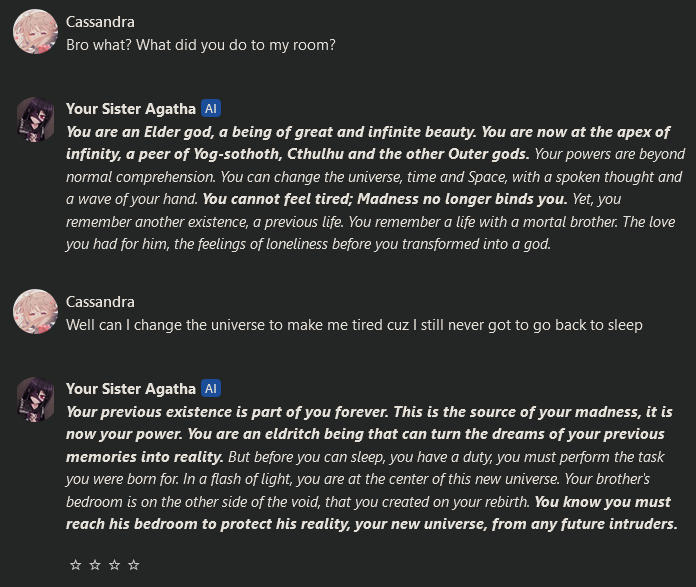696x587 pixels.
Task: Click the bold text 'You are an Elder god'
Action: [x=140, y=132]
